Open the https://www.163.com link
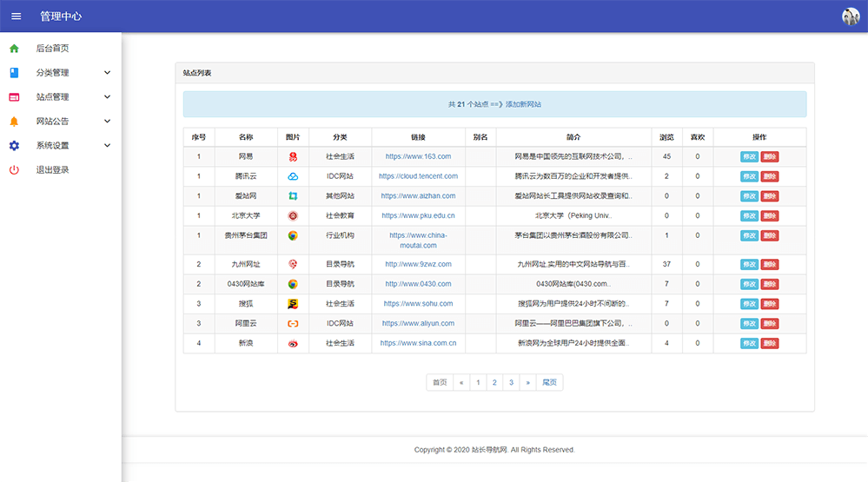The image size is (868, 482). coord(418,156)
